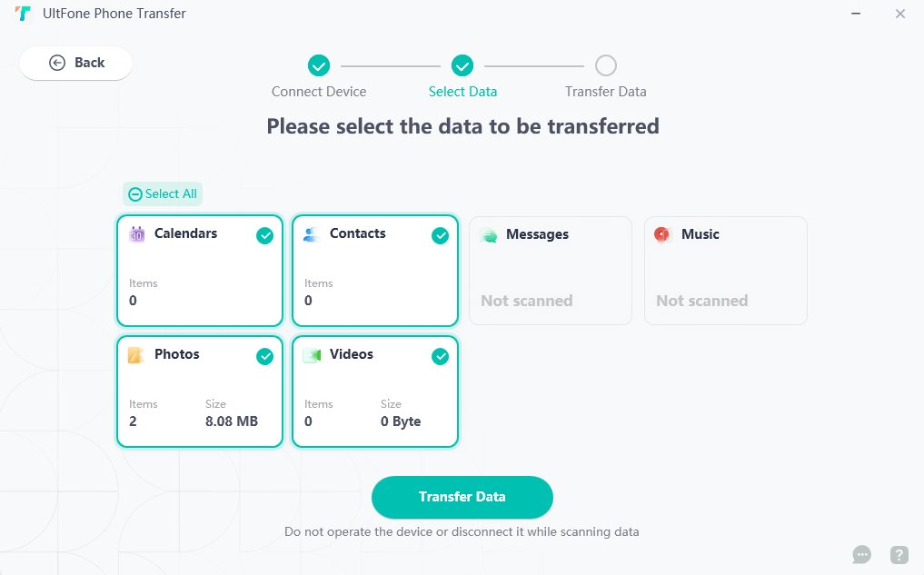Open the help question mark icon
Viewport: 924px width, 575px height.
[899, 555]
